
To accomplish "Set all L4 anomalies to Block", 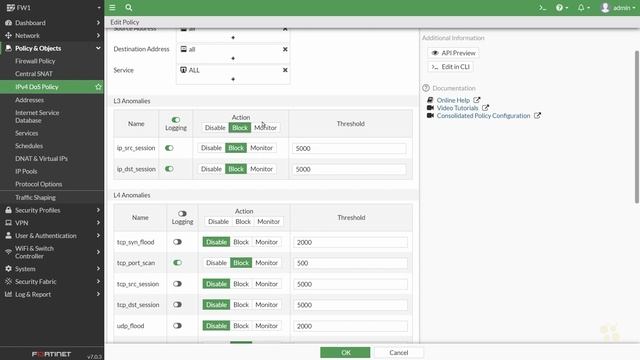I will (243, 222).
